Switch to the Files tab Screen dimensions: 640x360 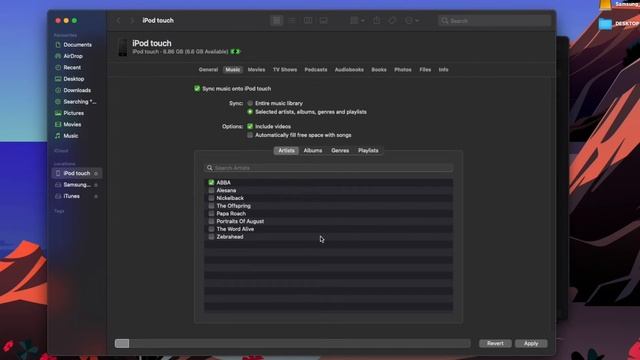point(425,70)
